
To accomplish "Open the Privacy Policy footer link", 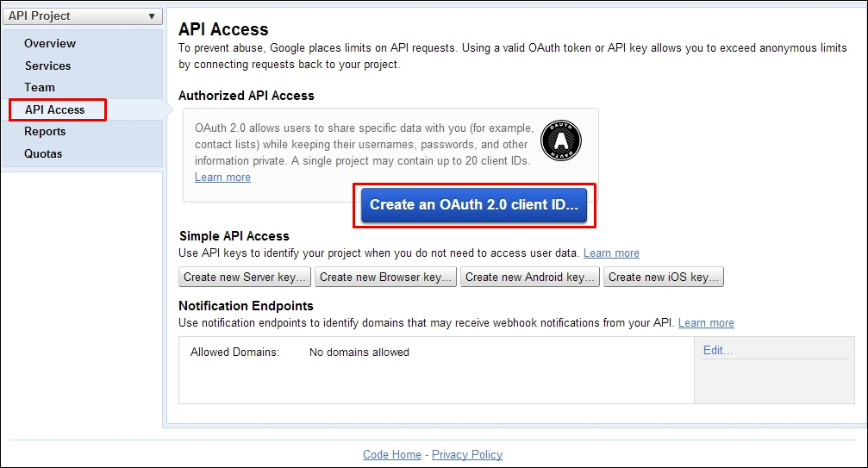I will coord(467,454).
